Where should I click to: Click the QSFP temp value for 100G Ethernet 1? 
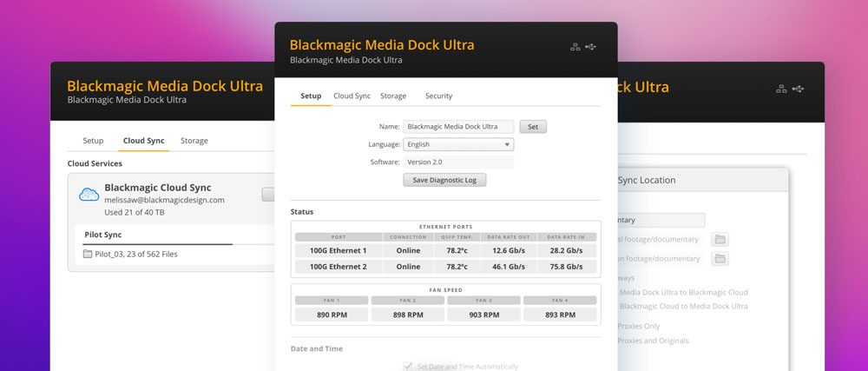coord(457,251)
